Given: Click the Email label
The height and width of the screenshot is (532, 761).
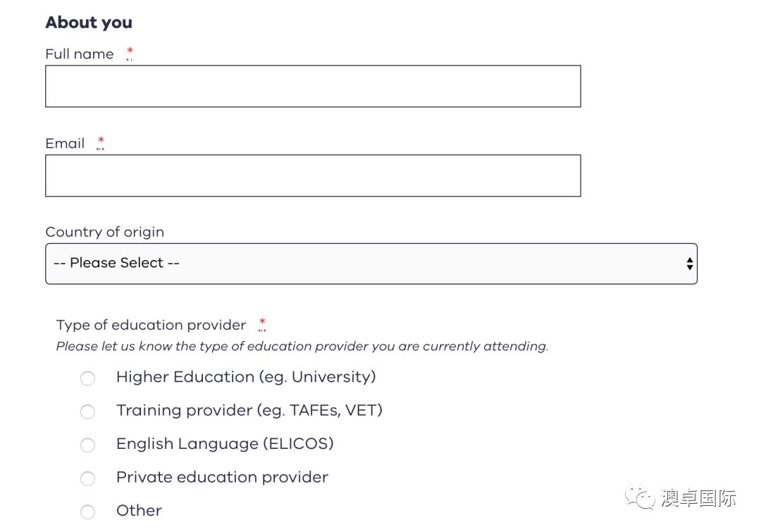Looking at the screenshot, I should pyautogui.click(x=65, y=143).
